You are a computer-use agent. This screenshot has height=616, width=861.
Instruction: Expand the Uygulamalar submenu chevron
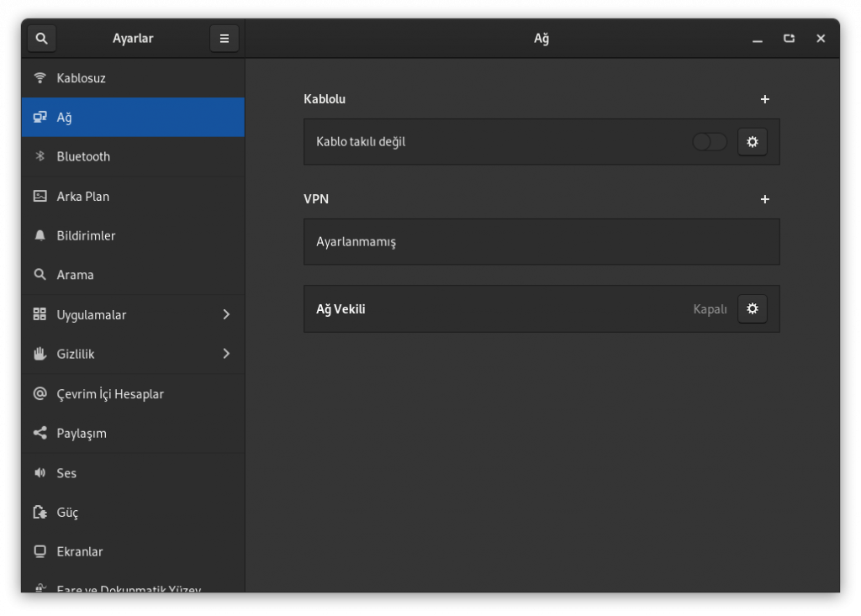tap(225, 314)
